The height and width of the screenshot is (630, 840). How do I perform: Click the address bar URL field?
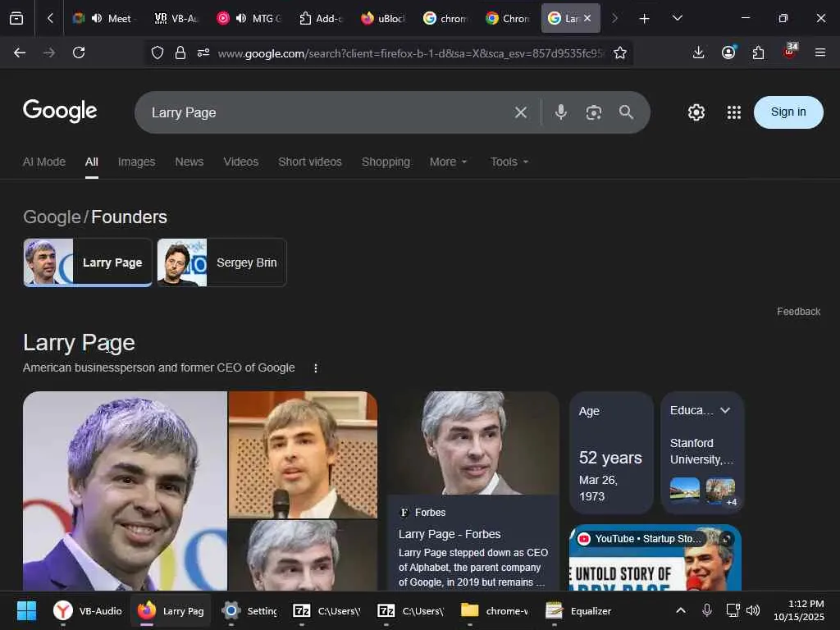click(x=410, y=53)
